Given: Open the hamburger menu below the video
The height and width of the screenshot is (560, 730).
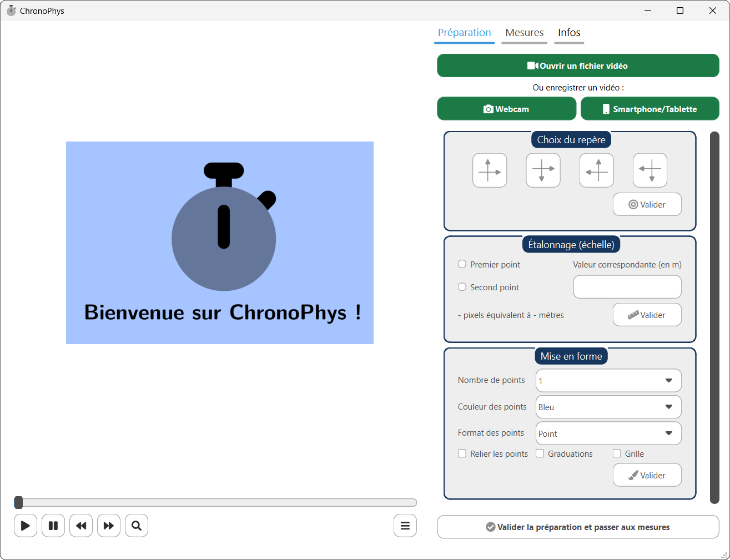Looking at the screenshot, I should pos(405,526).
